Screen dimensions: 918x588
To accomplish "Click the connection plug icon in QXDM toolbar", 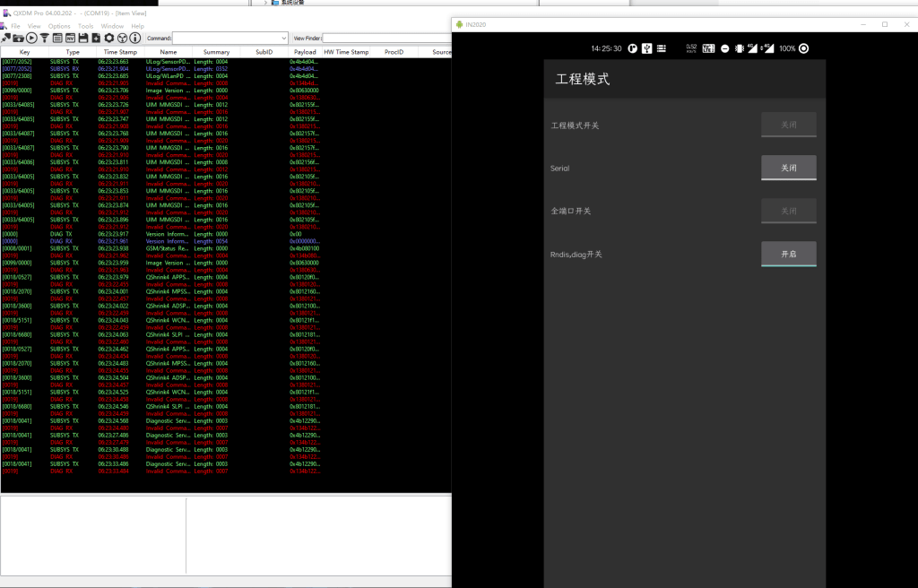I will 6,38.
